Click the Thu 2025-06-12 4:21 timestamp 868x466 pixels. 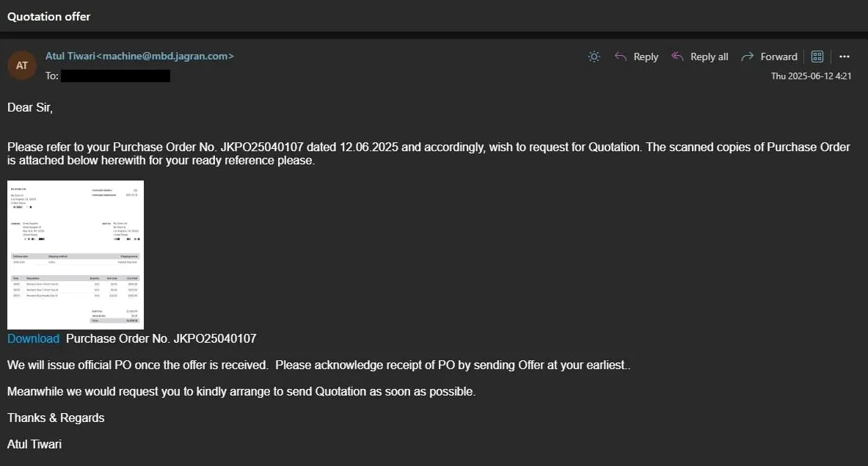(x=811, y=76)
